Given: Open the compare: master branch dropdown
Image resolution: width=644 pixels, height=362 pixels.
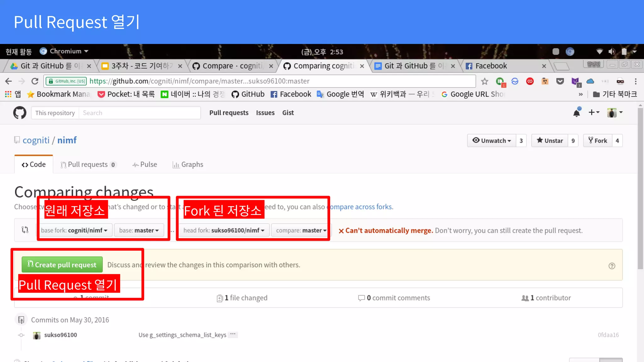Looking at the screenshot, I should pos(301,230).
